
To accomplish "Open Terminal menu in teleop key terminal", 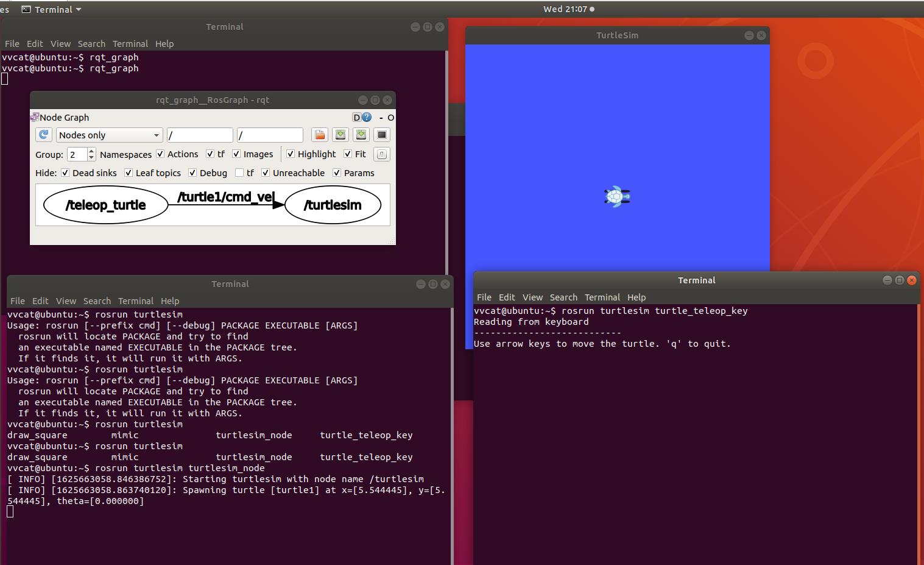I will click(602, 297).
